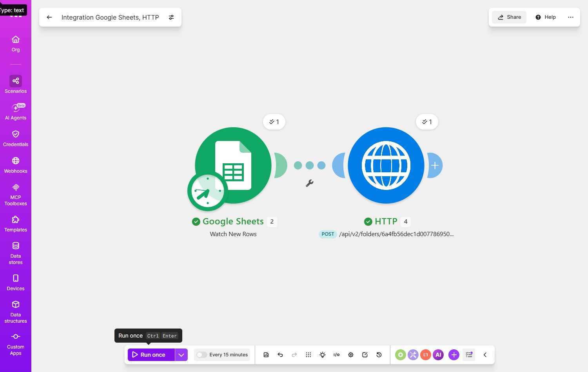This screenshot has height=372, width=588.
Task: Click the grid dots auto-align icon
Action: [309, 355]
